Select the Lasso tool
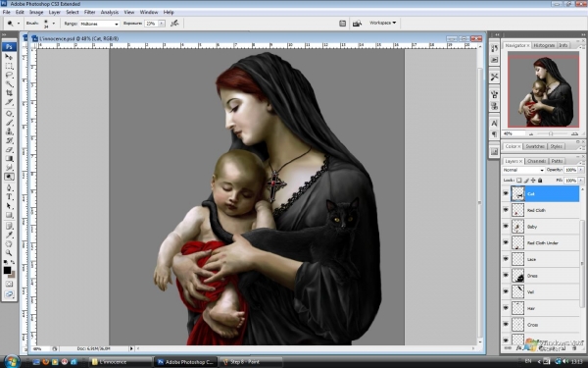 coord(9,75)
